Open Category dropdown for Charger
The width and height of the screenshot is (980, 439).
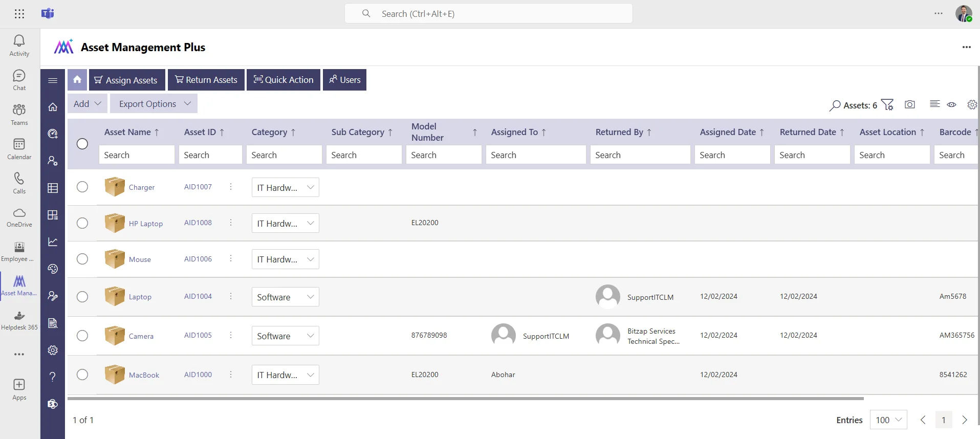click(286, 187)
